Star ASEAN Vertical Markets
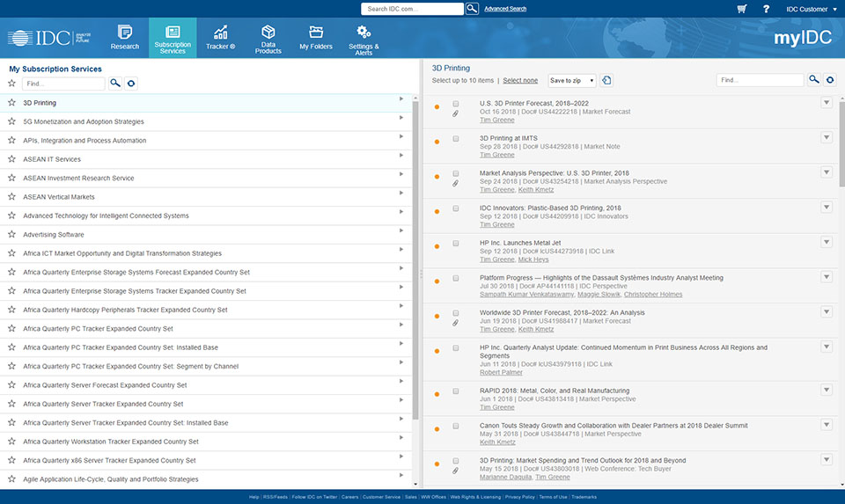This screenshot has width=845, height=504. [11, 196]
